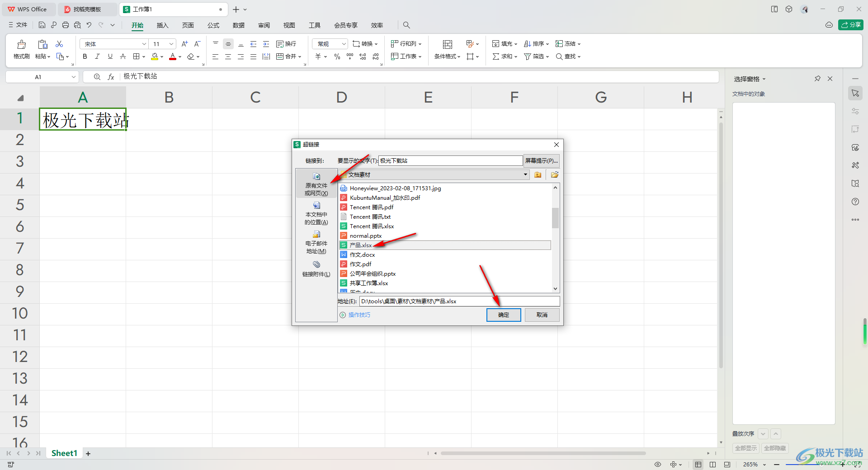Image resolution: width=868 pixels, height=470 pixels.
Task: Toggle Underline formatting
Action: click(110, 56)
